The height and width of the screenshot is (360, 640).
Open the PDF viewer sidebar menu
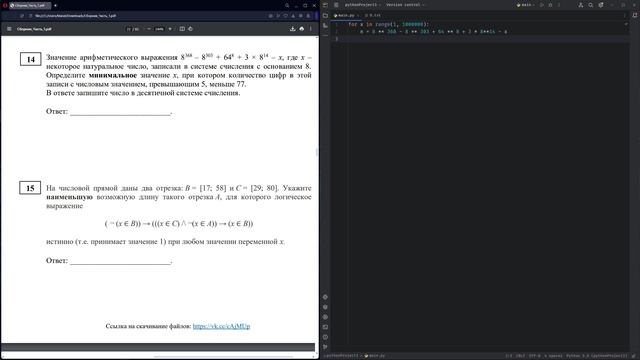[9, 29]
